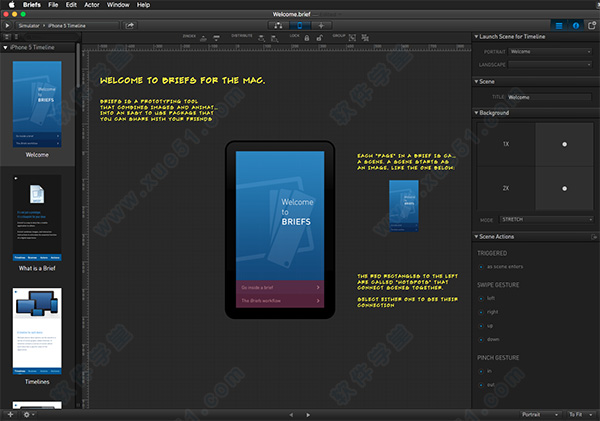Open the Landscape launch scene dropdown

[551, 65]
